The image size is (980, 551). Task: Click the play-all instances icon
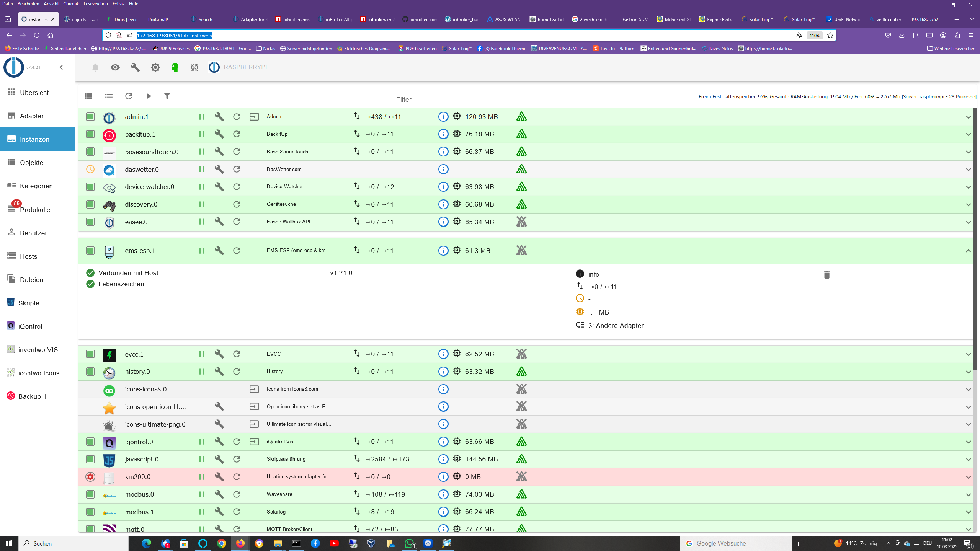[x=149, y=96]
